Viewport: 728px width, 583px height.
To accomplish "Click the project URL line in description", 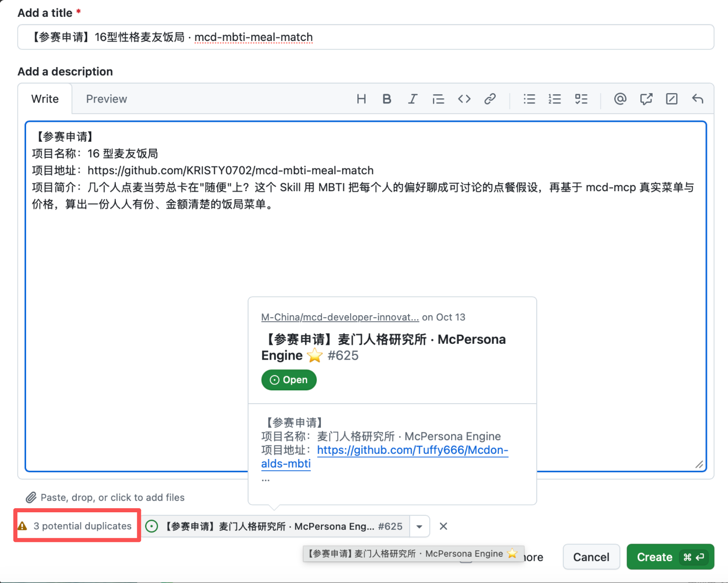I will [x=203, y=171].
